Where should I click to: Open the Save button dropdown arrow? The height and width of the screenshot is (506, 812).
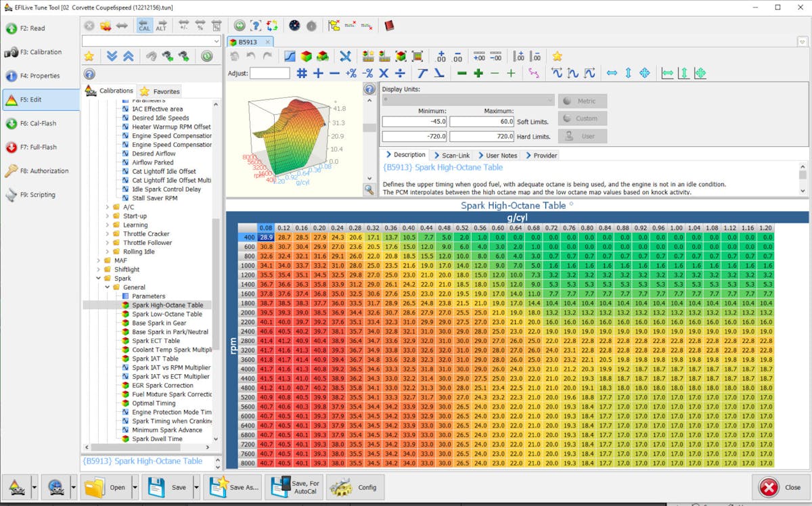click(x=196, y=487)
